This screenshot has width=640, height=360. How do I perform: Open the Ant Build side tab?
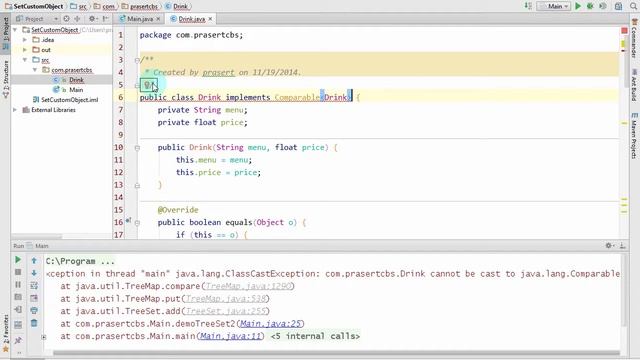(634, 84)
